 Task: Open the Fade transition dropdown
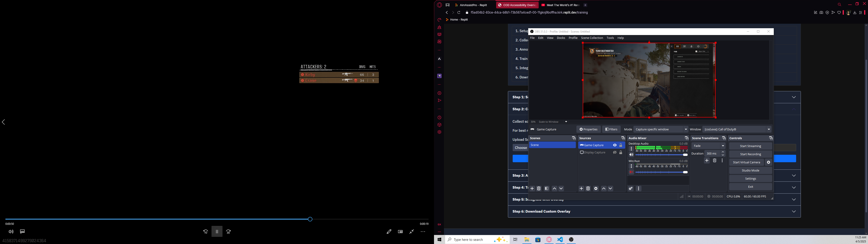(x=708, y=146)
